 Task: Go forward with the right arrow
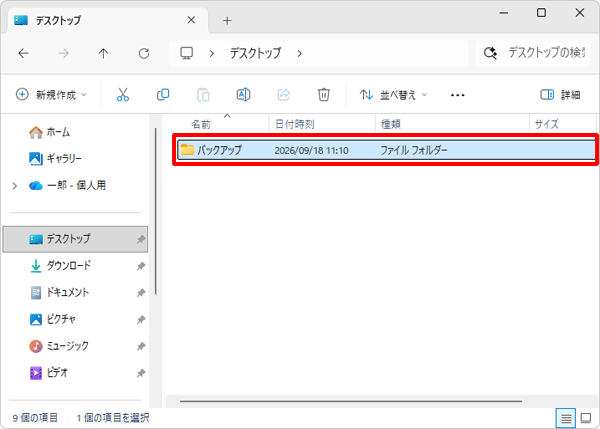[x=63, y=53]
